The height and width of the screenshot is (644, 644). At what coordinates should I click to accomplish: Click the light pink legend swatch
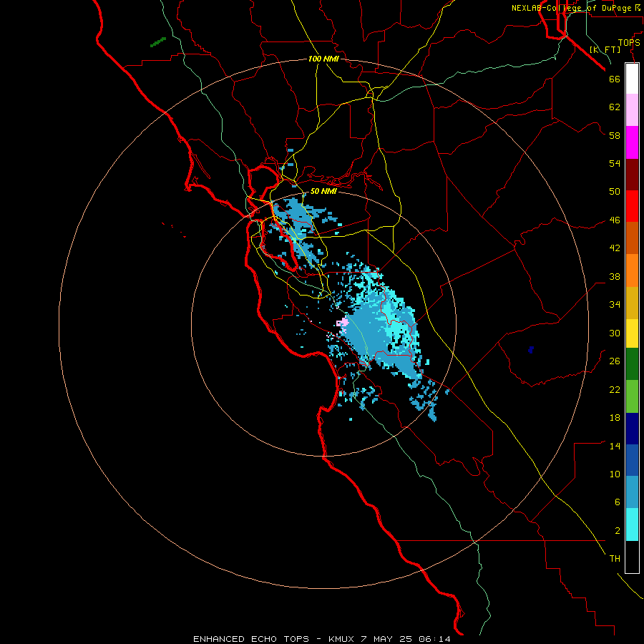[632, 110]
